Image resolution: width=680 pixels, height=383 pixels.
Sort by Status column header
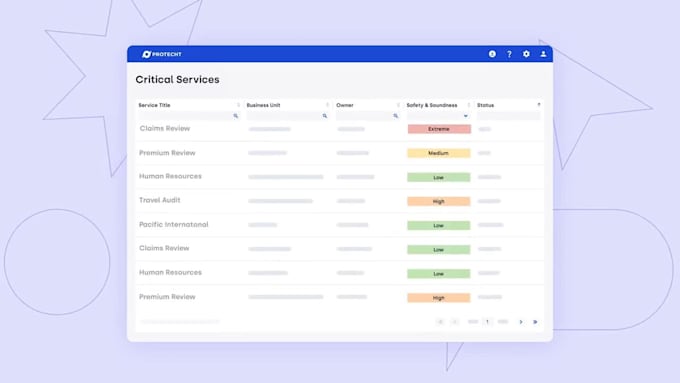(486, 105)
